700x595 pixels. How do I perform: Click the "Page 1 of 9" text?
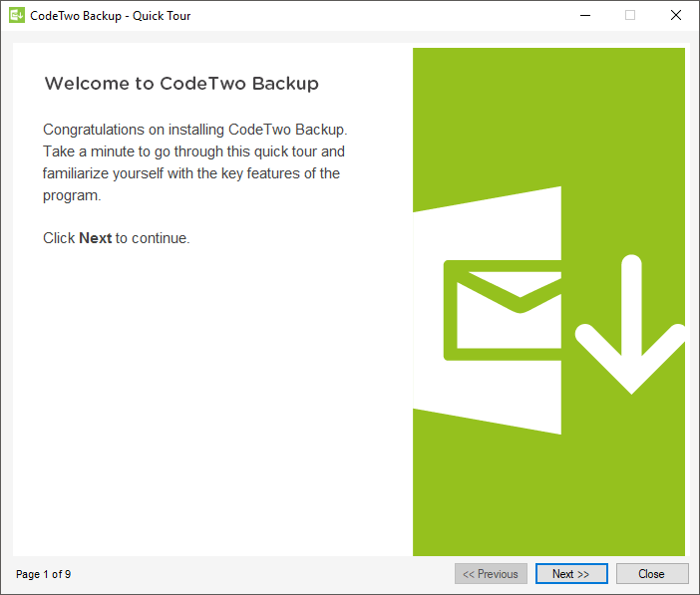pos(43,574)
